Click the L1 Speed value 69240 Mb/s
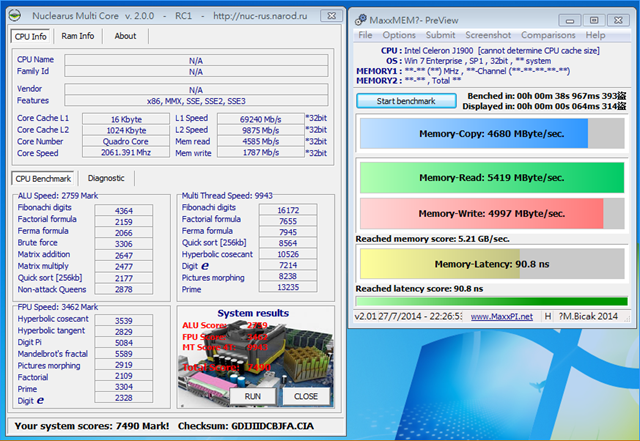Image resolution: width=640 pixels, height=441 pixels. (260, 119)
